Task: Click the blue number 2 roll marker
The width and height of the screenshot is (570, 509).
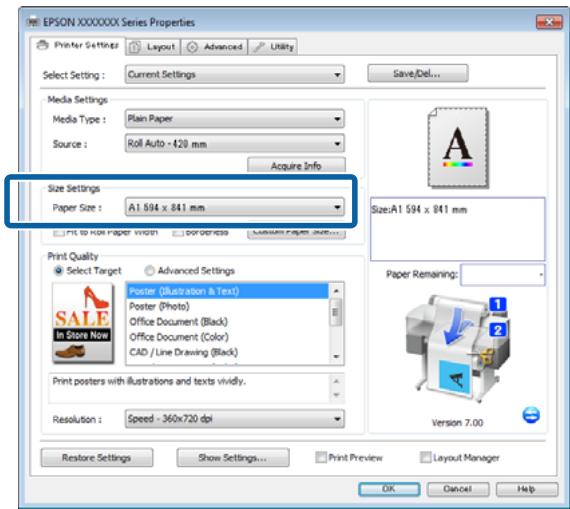Action: [498, 330]
